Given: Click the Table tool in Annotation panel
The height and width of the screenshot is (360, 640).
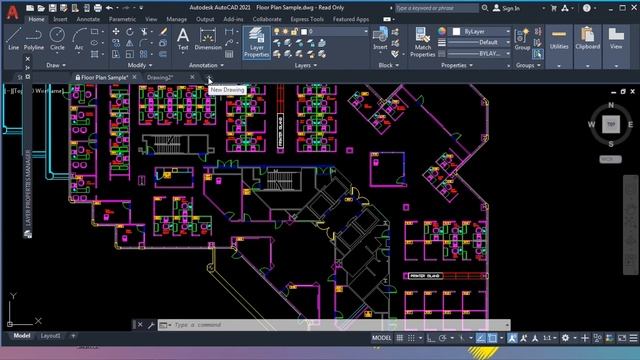Looking at the screenshot, I should point(229,54).
